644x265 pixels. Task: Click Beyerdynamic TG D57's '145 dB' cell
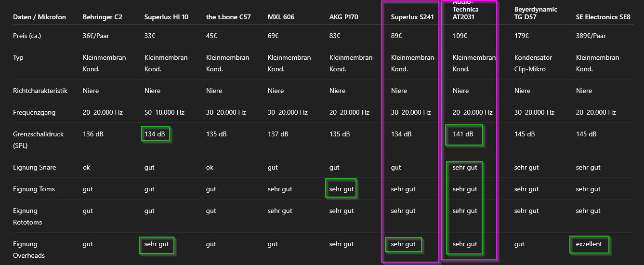click(525, 134)
